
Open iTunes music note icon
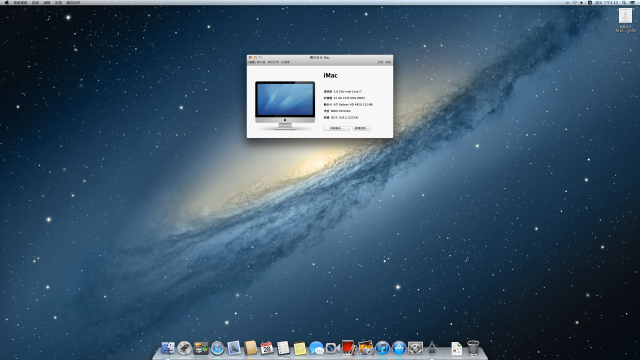tap(382, 348)
